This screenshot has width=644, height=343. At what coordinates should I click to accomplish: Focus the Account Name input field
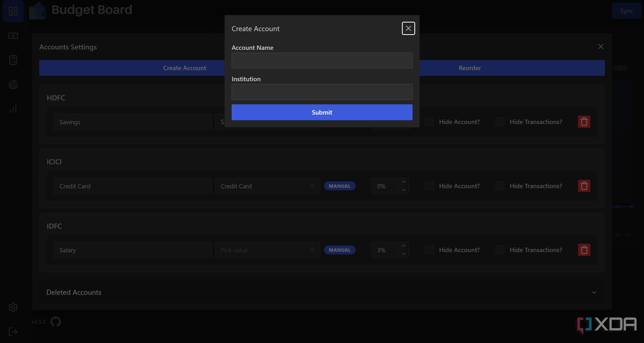point(322,61)
